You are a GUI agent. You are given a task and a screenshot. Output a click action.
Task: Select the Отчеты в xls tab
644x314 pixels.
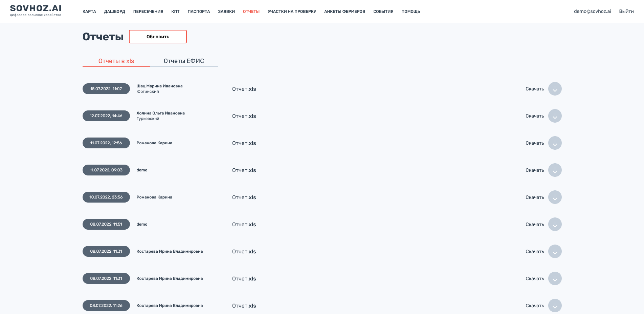coord(116,61)
